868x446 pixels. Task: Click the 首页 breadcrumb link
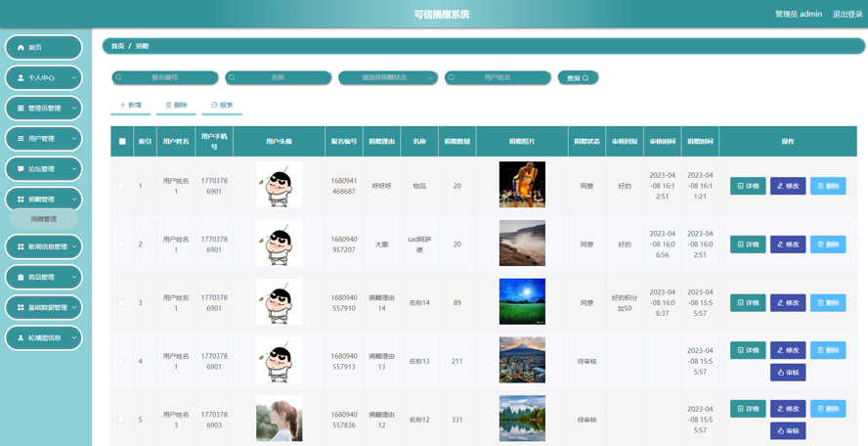point(117,46)
